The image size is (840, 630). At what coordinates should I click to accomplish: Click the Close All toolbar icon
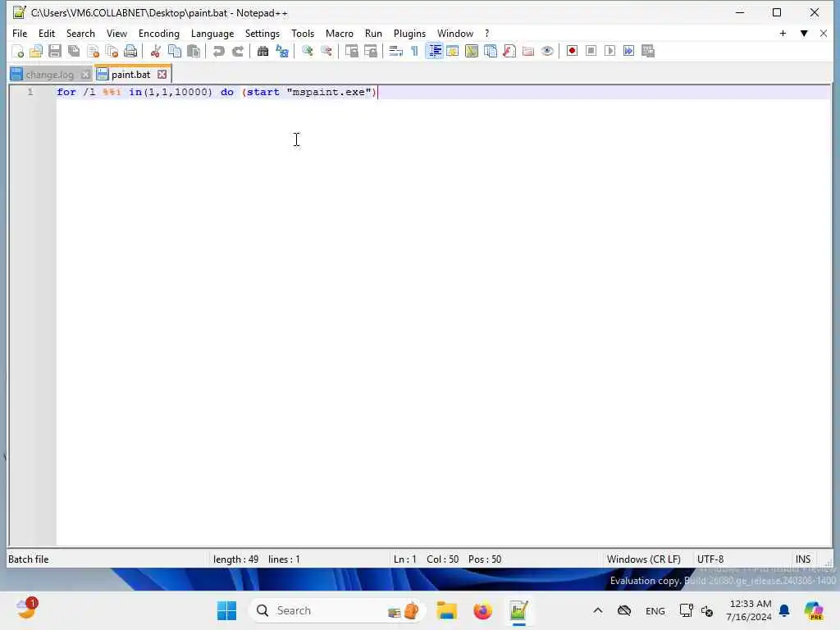[x=112, y=52]
